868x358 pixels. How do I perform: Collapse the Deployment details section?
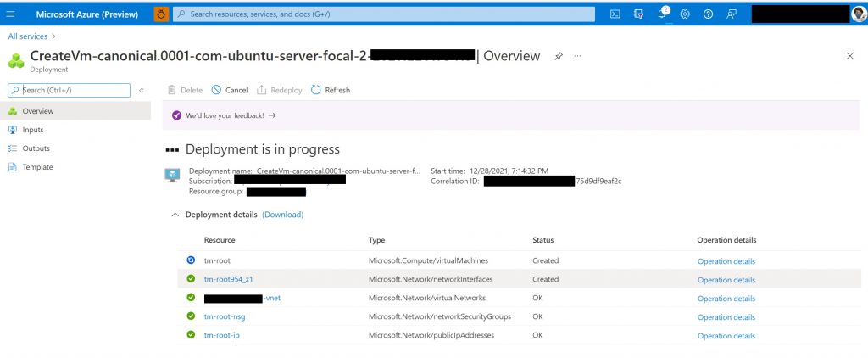[175, 215]
